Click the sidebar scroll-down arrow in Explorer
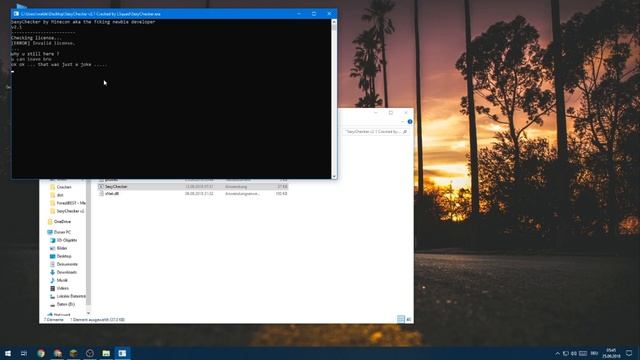This screenshot has height=360, width=640. click(88, 313)
